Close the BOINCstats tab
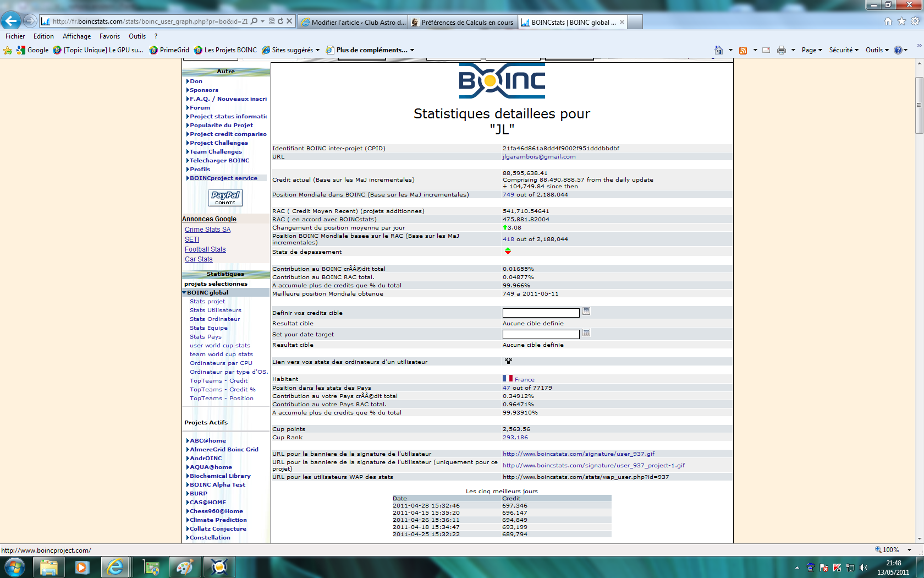The width and height of the screenshot is (924, 578). 622,23
